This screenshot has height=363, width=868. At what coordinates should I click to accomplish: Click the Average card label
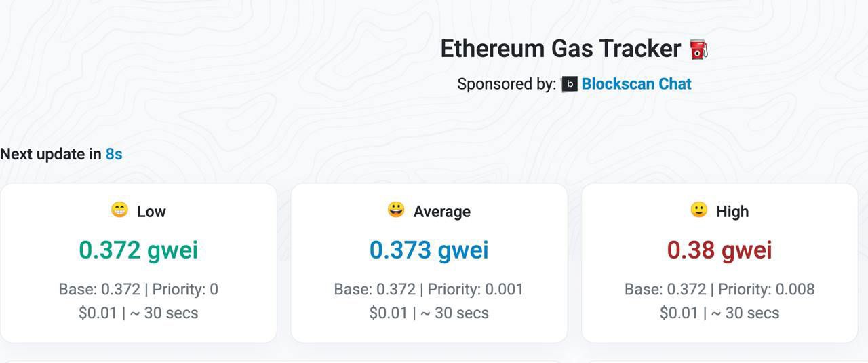coord(442,211)
